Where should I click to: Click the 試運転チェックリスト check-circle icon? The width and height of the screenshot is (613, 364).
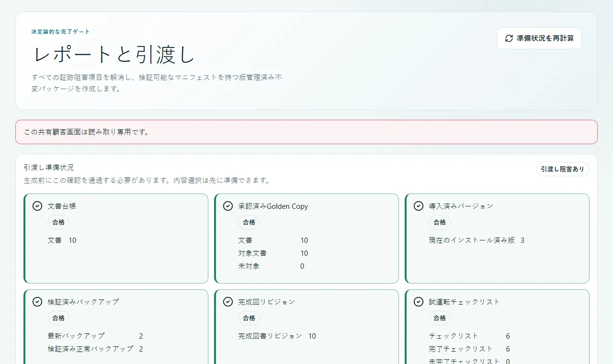(418, 302)
